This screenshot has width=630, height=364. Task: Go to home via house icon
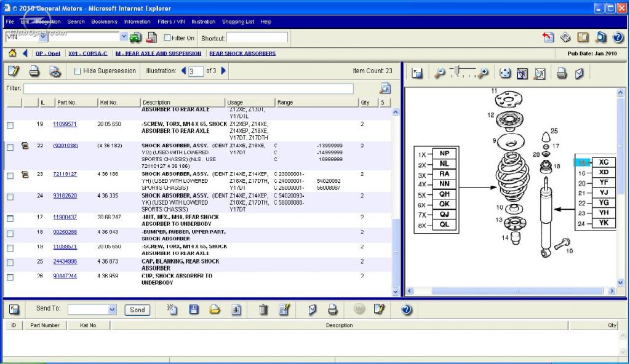pyautogui.click(x=12, y=53)
